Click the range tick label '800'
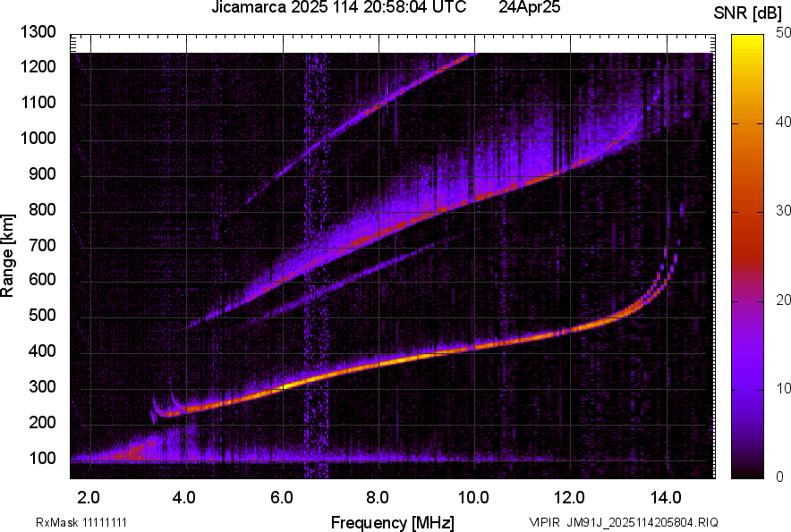Image resolution: width=791 pixels, height=532 pixels. point(42,209)
